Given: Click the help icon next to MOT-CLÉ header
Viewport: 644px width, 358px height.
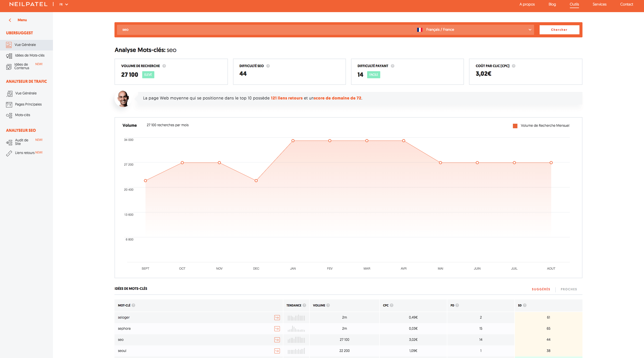Looking at the screenshot, I should (133, 305).
